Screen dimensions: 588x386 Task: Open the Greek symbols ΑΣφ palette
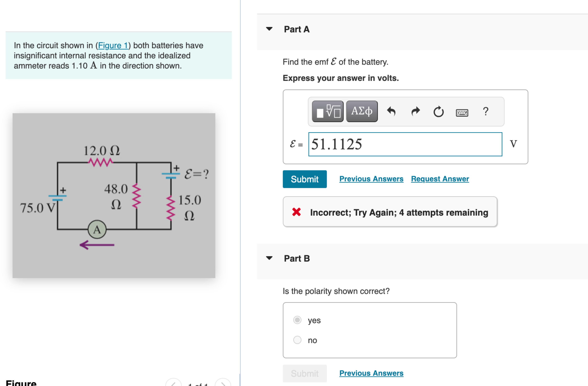click(x=361, y=111)
